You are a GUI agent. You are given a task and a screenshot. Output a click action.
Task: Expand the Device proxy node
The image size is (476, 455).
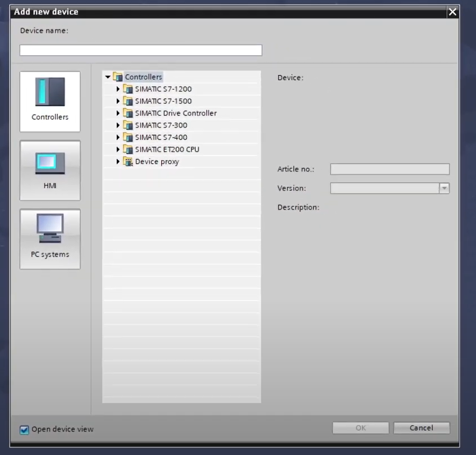118,162
